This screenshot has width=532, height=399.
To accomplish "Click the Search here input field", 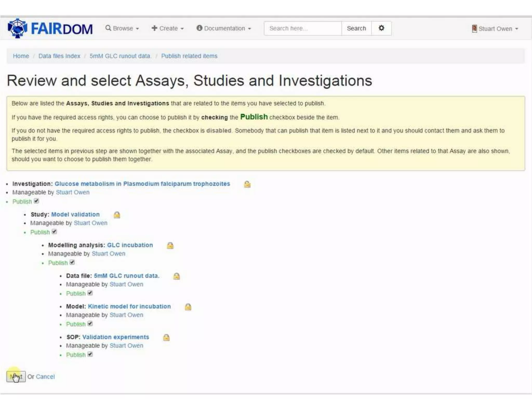I will pyautogui.click(x=303, y=28).
